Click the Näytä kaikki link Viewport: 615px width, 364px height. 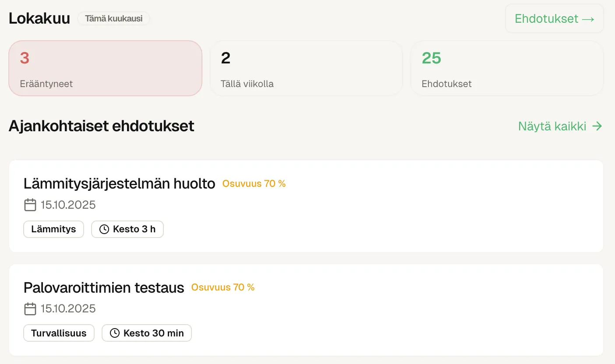(x=552, y=126)
